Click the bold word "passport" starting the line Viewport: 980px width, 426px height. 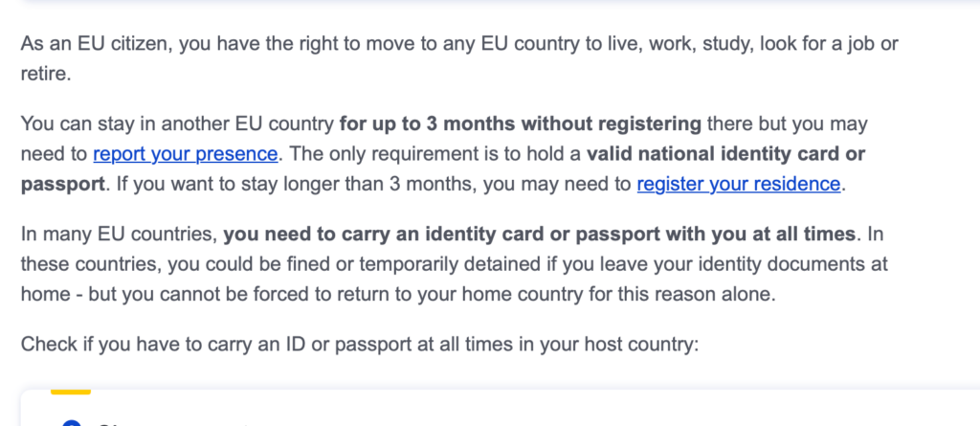tap(62, 185)
